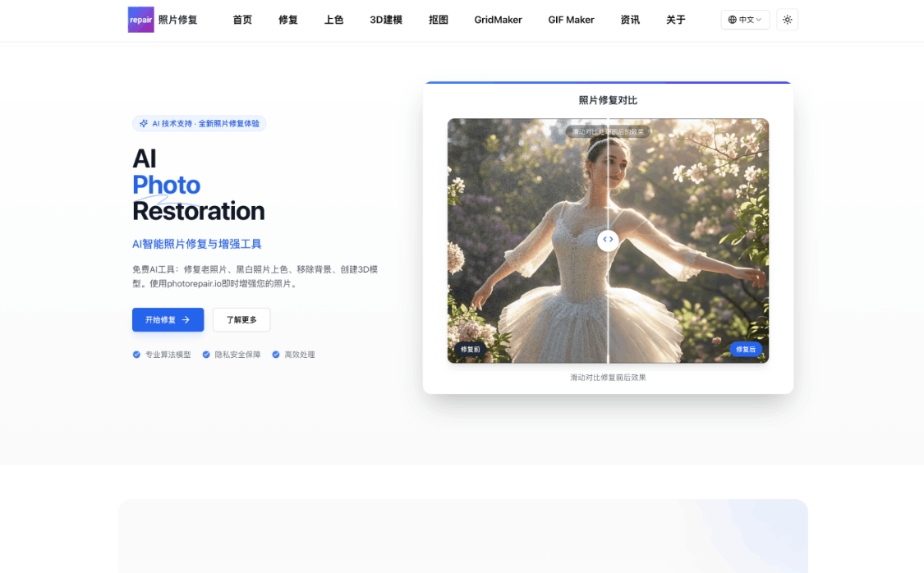Screen dimensions: 924x573
Task: Click the arrow icon inside 开始修复 button
Action: 187,320
